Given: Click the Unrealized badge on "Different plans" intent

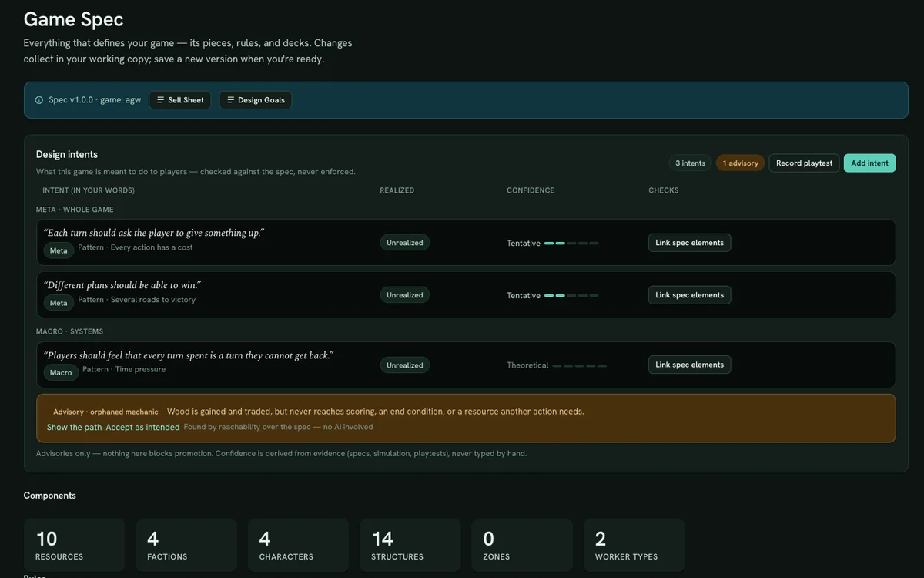Looking at the screenshot, I should 405,295.
